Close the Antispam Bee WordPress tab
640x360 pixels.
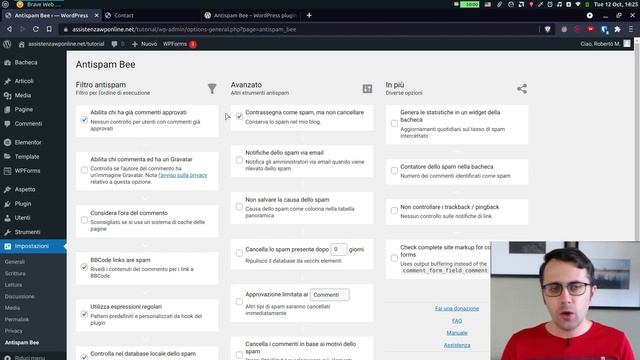(x=96, y=16)
